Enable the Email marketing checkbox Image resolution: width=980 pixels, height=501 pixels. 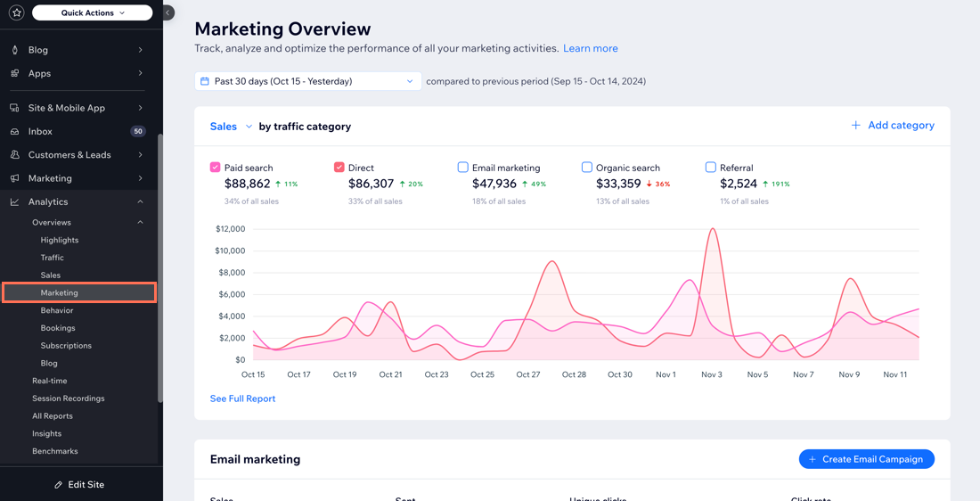[x=463, y=167]
